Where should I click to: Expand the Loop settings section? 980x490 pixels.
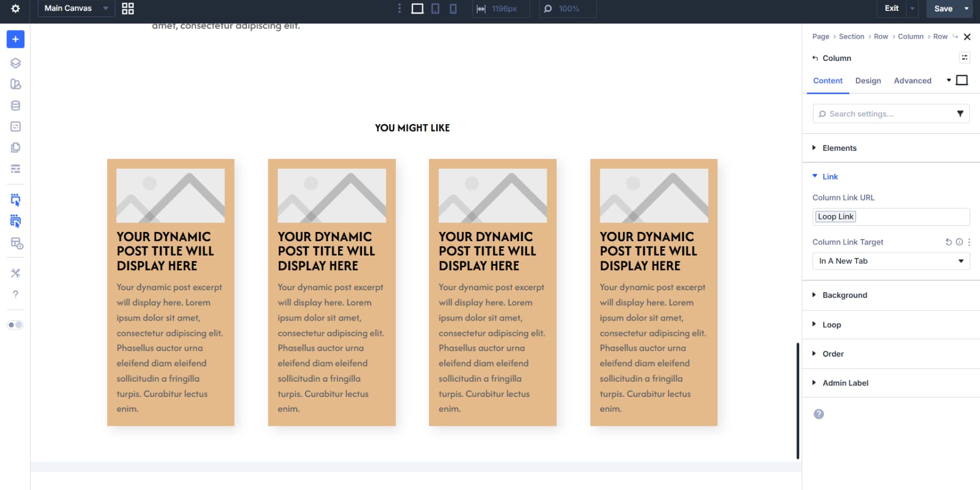[831, 324]
